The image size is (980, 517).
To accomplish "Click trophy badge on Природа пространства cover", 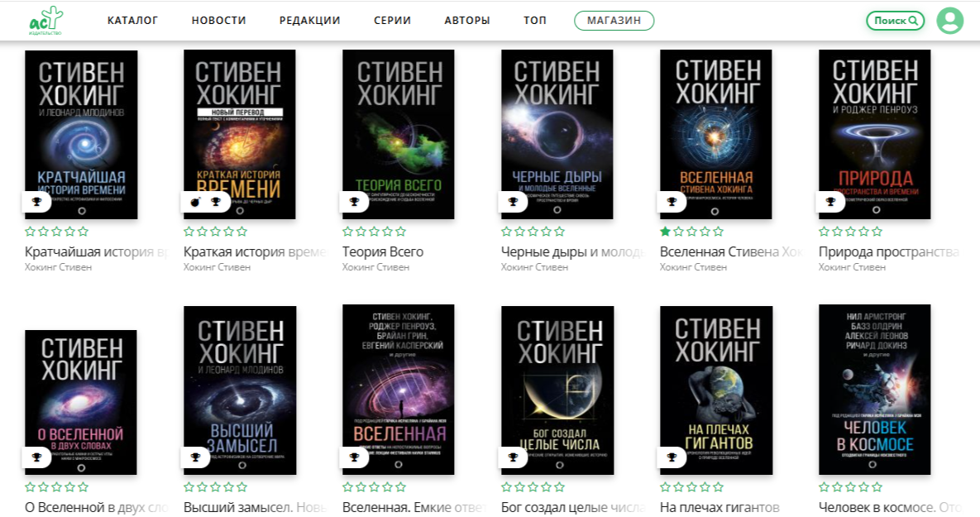I will point(830,201).
